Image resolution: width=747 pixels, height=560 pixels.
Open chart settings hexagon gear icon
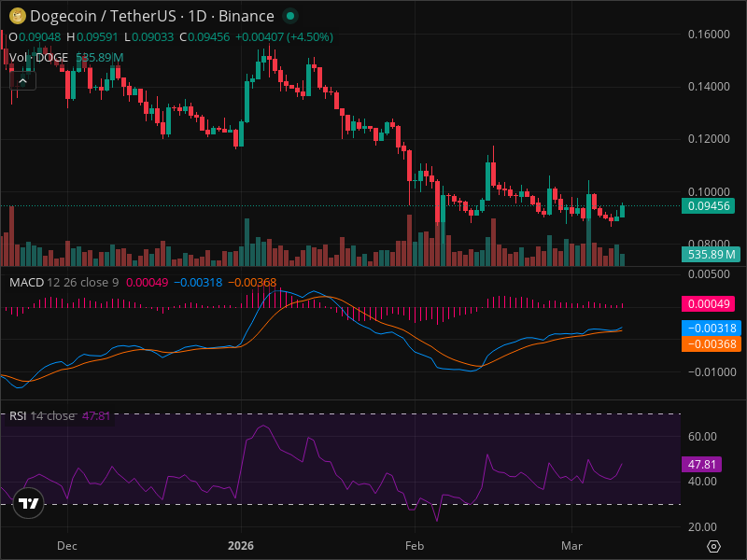click(713, 546)
